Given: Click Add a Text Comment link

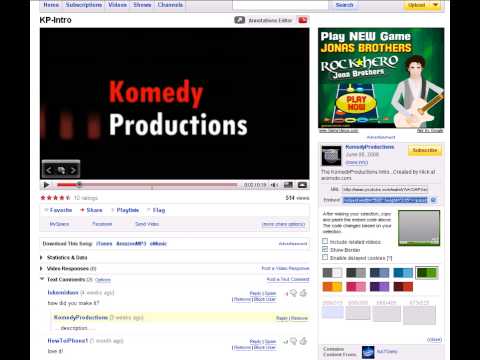Looking at the screenshot, I should pyautogui.click(x=288, y=279).
